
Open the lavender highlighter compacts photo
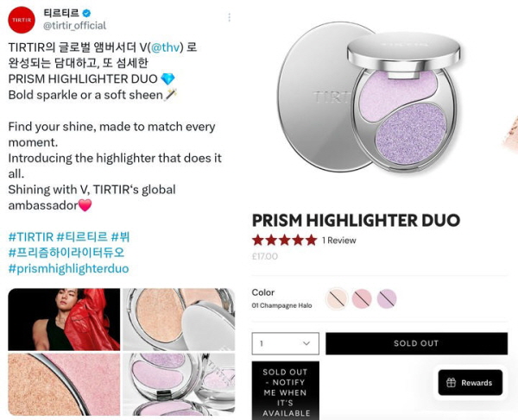pos(179,385)
